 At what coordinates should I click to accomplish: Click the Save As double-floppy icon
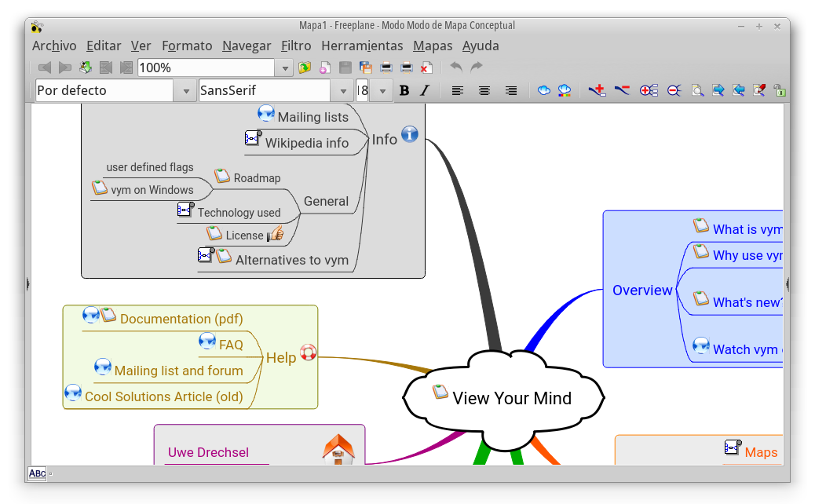point(366,68)
